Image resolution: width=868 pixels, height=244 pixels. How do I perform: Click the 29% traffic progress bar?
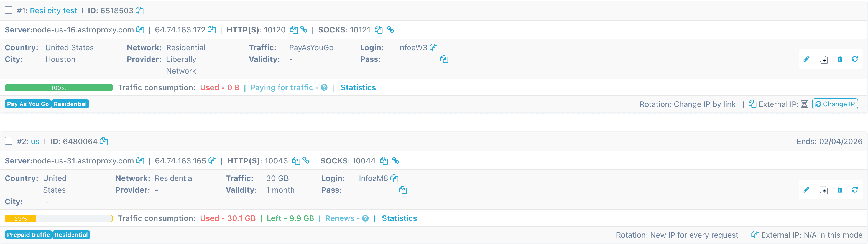(59, 219)
